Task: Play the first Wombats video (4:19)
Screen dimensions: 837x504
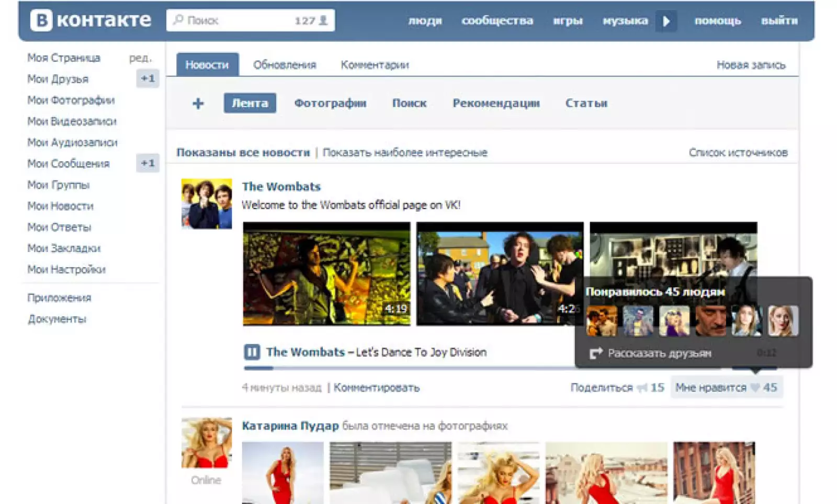Action: (x=326, y=273)
